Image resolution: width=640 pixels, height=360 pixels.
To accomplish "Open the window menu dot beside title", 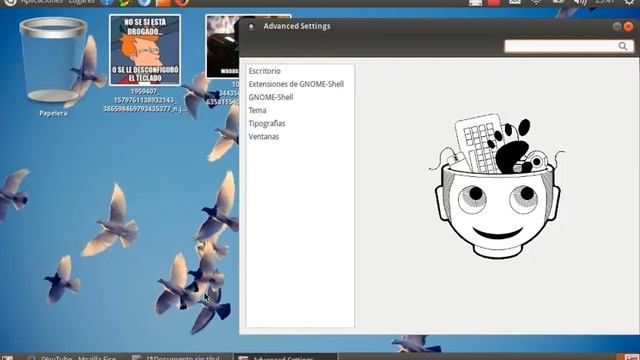I will [x=251, y=27].
